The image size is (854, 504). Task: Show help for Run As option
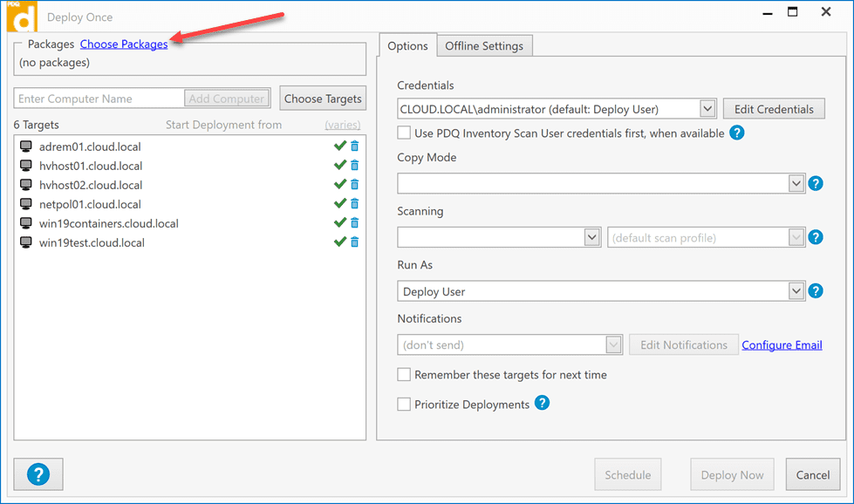pyautogui.click(x=816, y=291)
